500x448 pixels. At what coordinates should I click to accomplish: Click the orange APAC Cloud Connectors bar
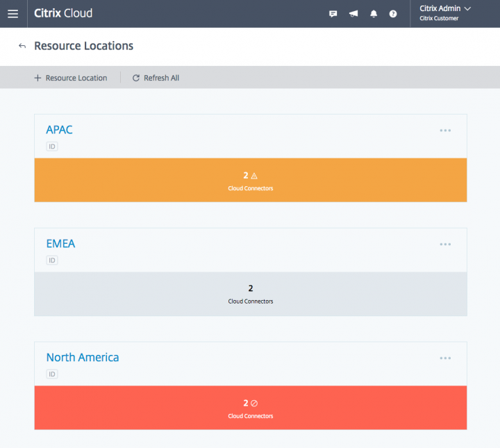(x=250, y=181)
